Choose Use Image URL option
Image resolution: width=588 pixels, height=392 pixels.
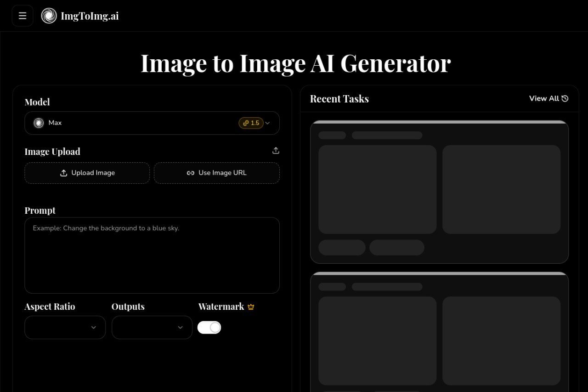pyautogui.click(x=217, y=173)
